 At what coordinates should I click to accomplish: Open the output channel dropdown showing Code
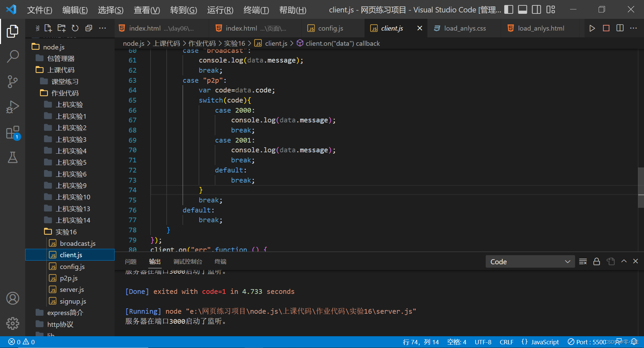pos(530,261)
